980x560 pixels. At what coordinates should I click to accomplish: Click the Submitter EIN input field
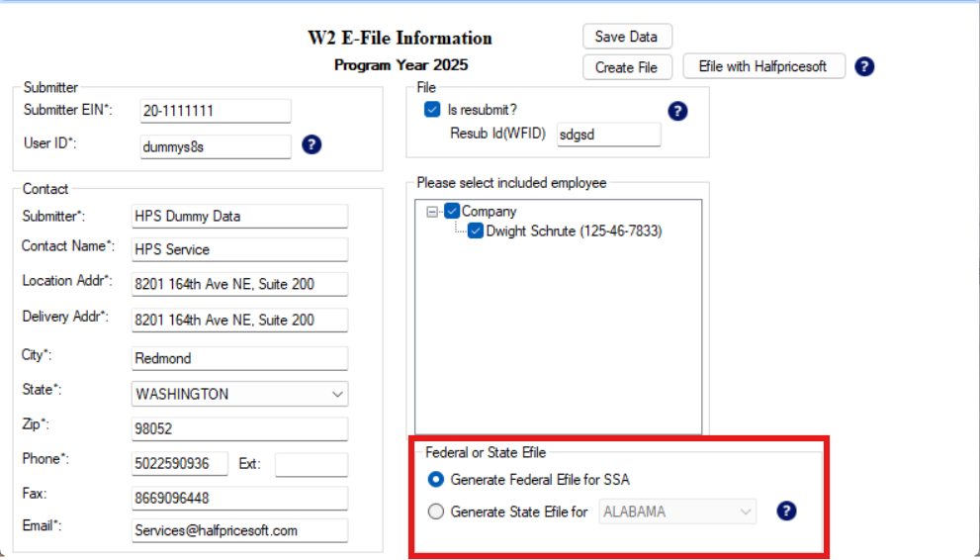pyautogui.click(x=215, y=111)
